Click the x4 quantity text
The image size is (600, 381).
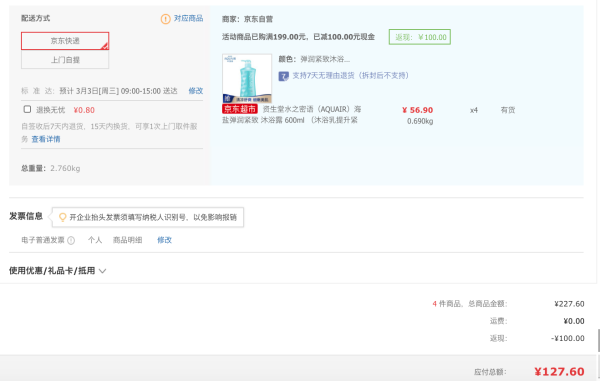474,110
